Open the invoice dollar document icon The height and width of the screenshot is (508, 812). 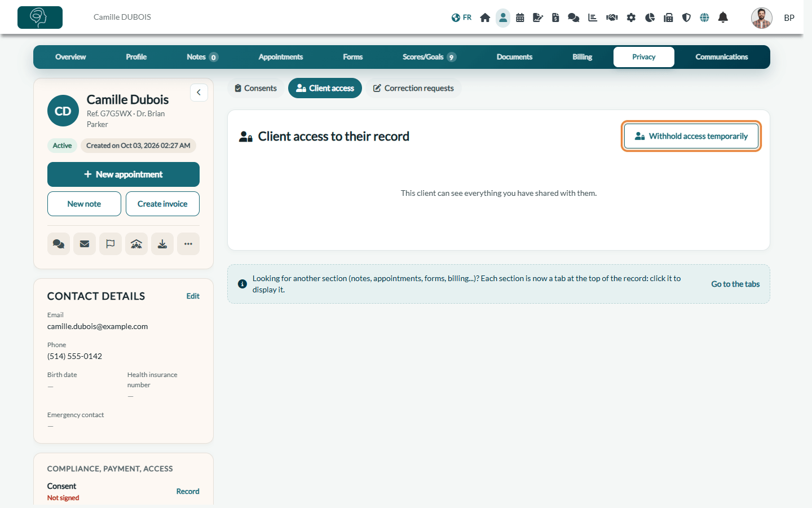[x=555, y=17]
